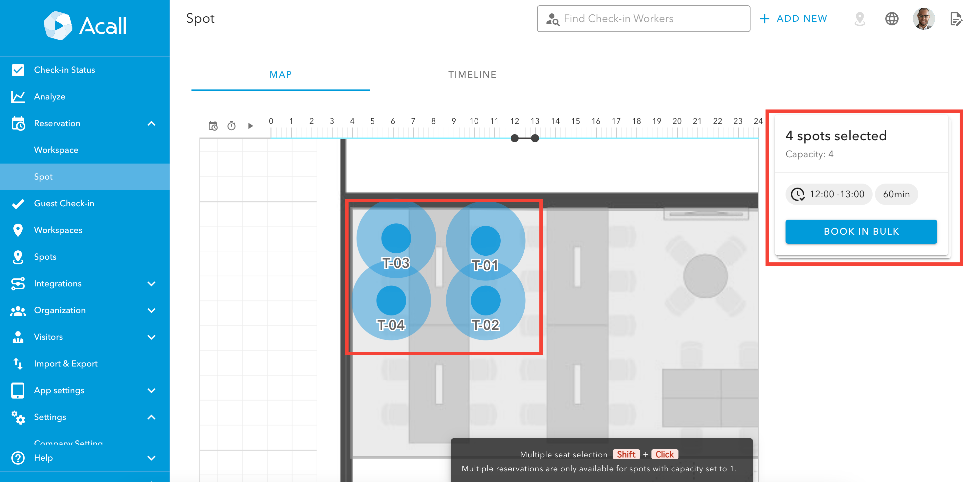Click the 60min duration chip
Image resolution: width=980 pixels, height=482 pixels.
[x=896, y=194]
